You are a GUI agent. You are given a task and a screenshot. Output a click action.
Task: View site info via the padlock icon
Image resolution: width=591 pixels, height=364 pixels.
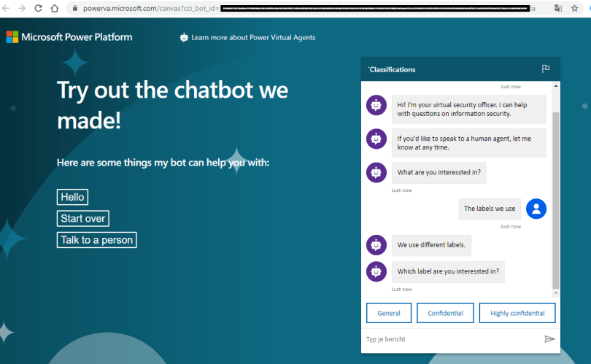74,9
